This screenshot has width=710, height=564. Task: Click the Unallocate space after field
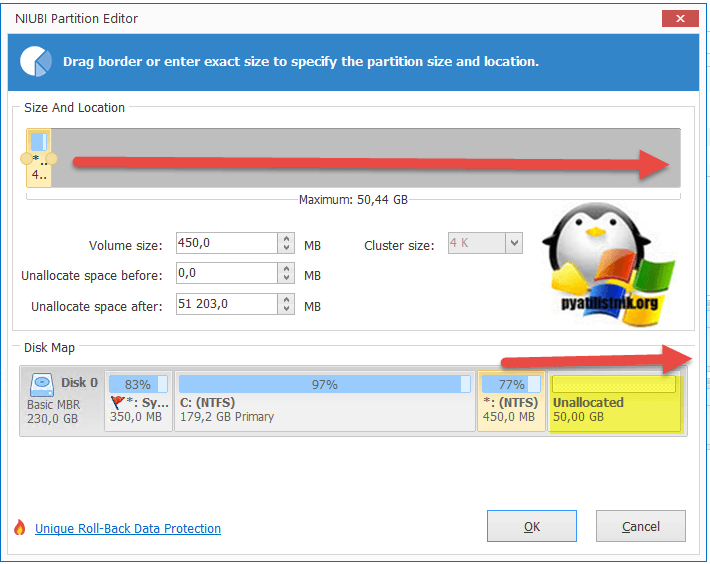pos(226,304)
